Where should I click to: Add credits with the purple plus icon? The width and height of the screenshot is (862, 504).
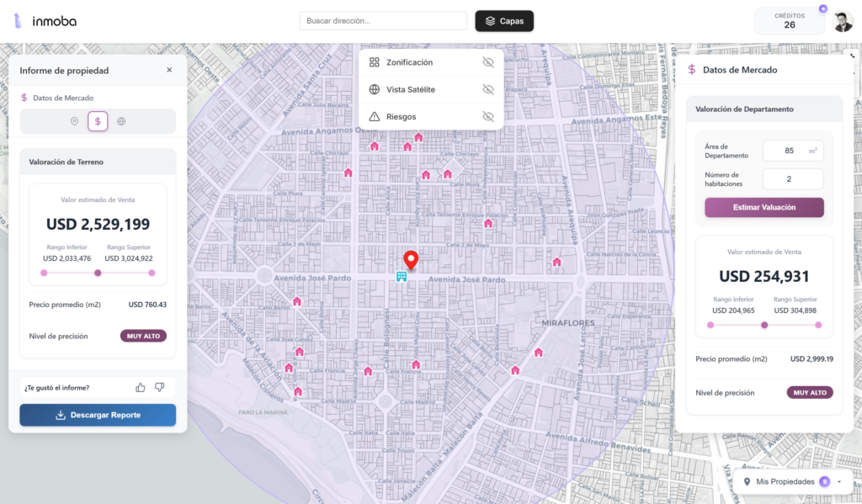tap(822, 9)
